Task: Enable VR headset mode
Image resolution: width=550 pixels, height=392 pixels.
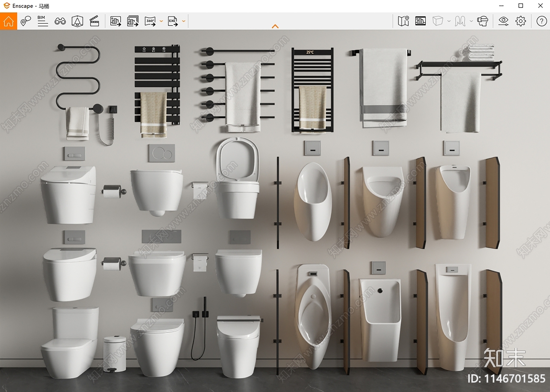Action: 483,21
